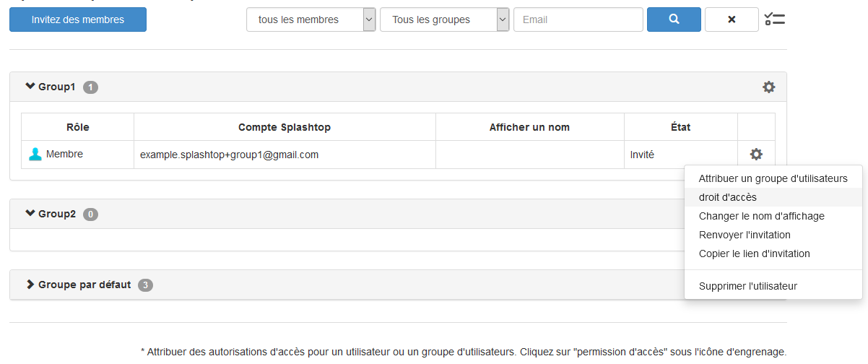Choose Copier le lien d'invitation
This screenshot has height=364, width=868.
773,253
